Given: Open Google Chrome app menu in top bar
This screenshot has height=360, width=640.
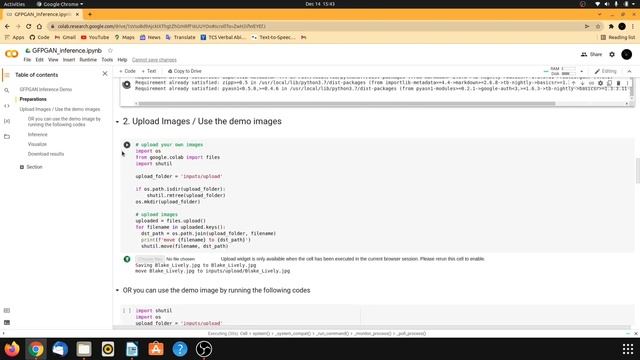Looking at the screenshot, I should click(60, 4).
